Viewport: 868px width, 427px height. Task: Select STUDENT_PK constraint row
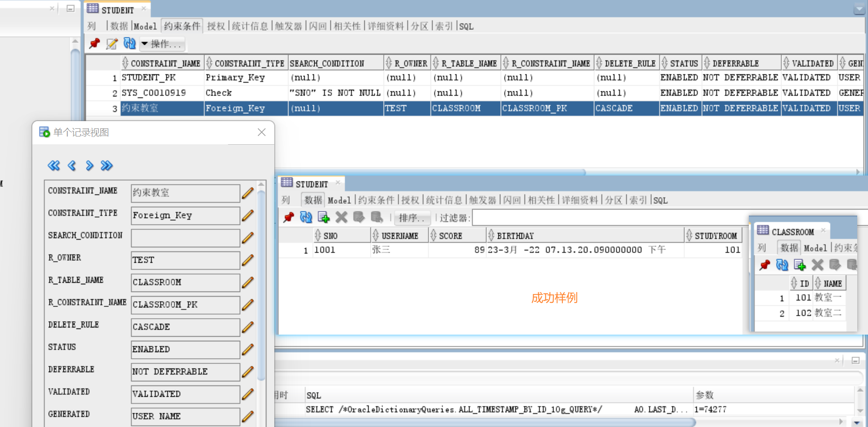(x=474, y=77)
